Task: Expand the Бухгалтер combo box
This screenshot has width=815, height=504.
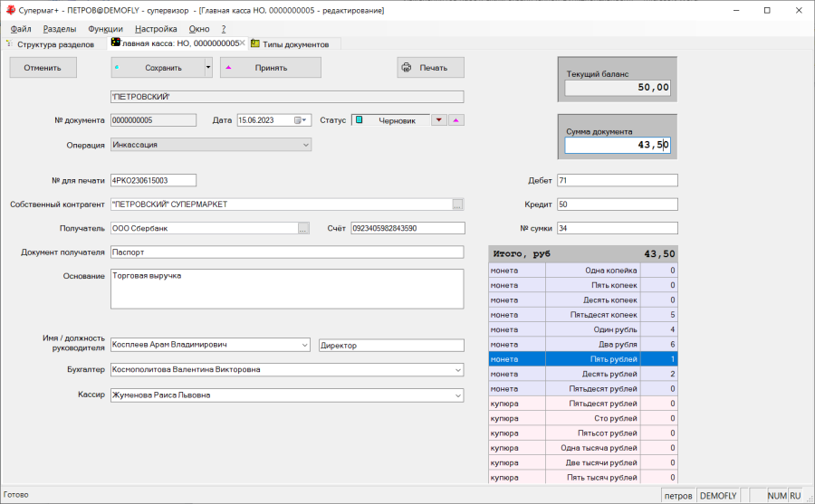Action: 457,369
